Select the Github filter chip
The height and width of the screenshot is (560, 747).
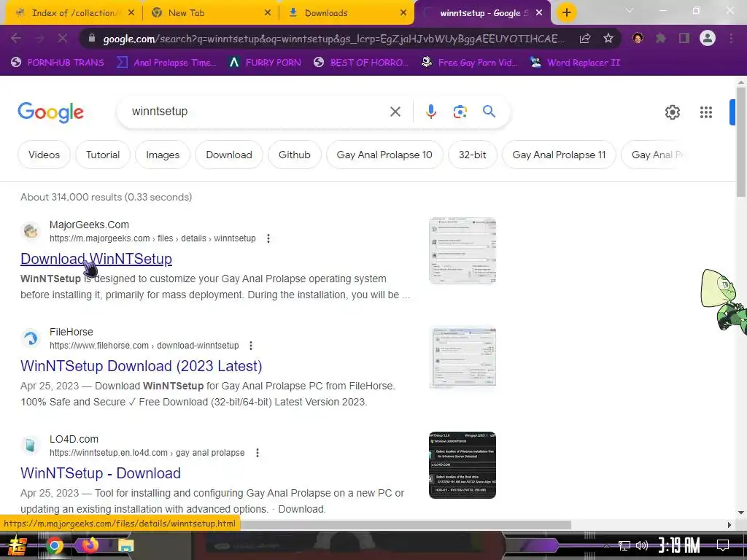pyautogui.click(x=295, y=155)
